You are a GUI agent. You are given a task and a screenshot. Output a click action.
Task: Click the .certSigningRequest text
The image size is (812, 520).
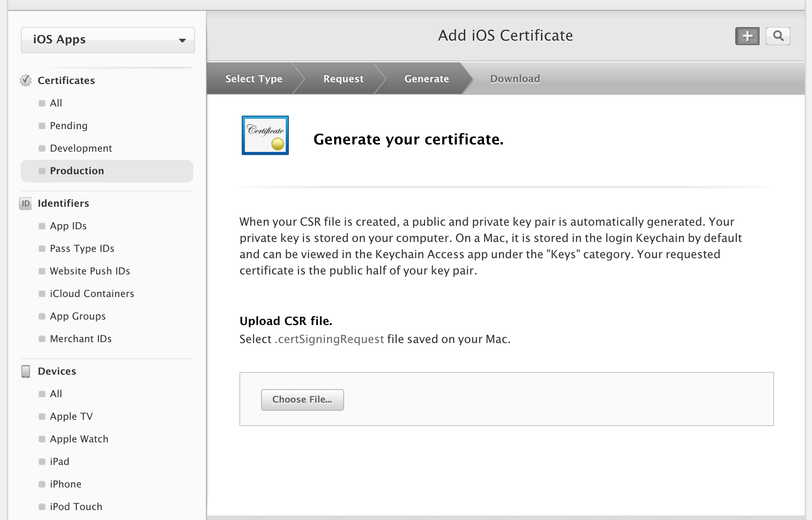tap(329, 339)
